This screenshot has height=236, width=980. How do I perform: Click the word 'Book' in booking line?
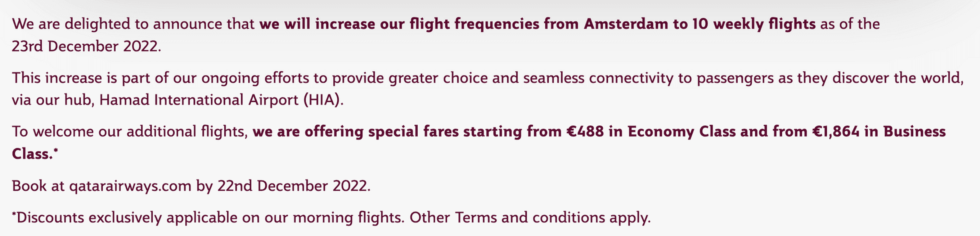[29, 186]
